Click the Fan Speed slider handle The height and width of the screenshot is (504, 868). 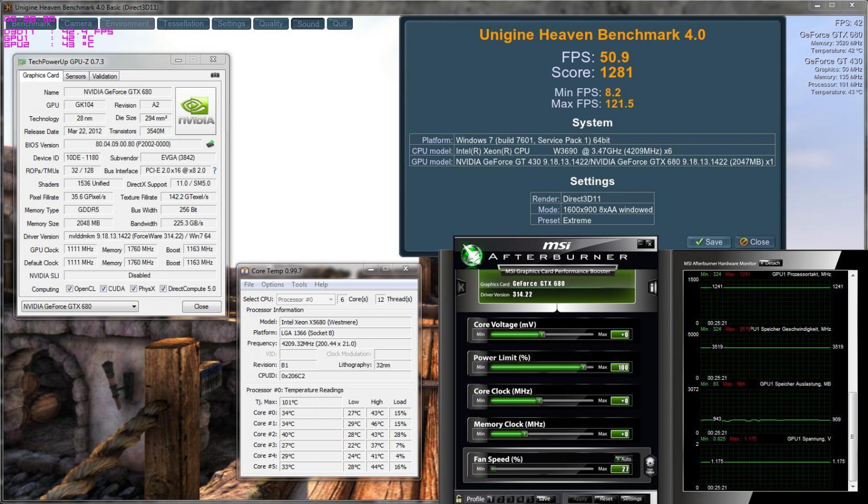tap(493, 469)
